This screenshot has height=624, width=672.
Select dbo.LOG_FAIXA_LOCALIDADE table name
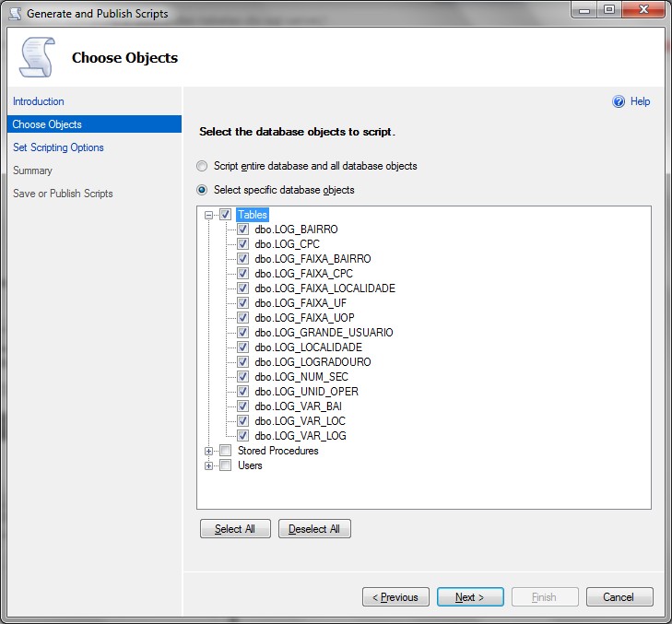(324, 288)
